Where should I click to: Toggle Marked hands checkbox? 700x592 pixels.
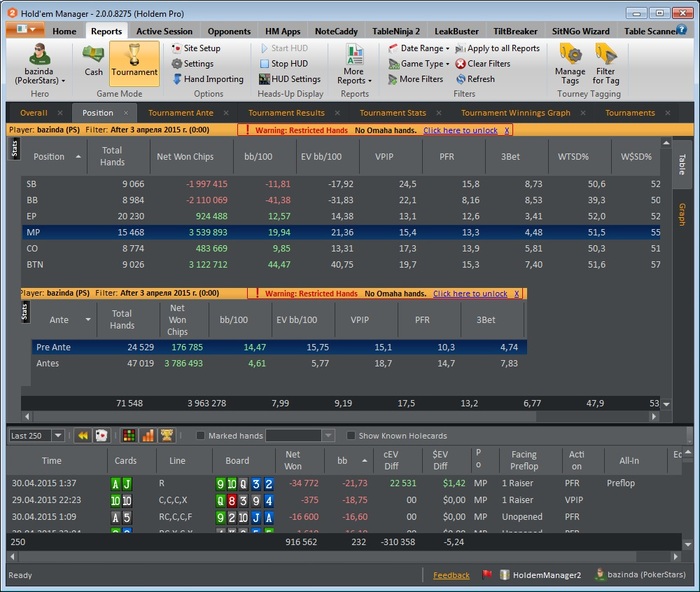pos(200,436)
